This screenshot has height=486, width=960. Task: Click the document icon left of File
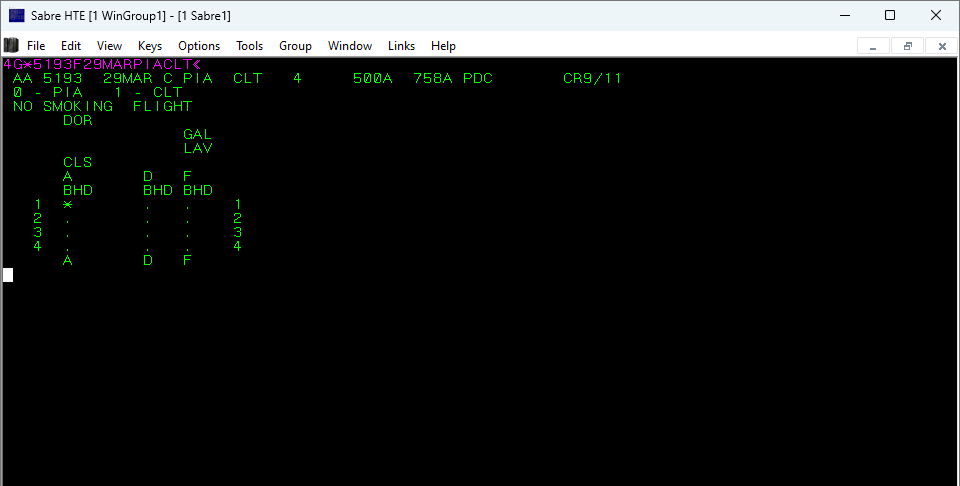tap(11, 45)
